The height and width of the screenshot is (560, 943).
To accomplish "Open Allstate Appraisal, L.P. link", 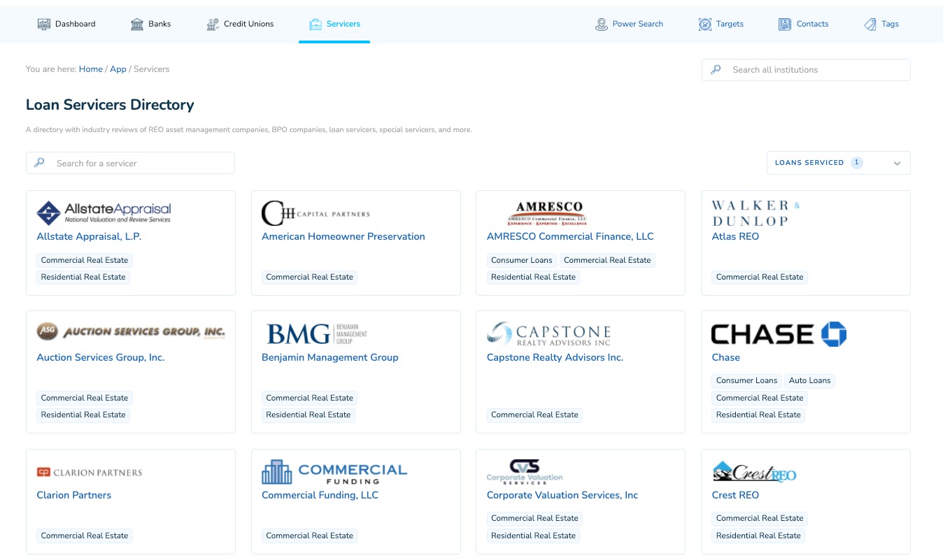I will click(89, 236).
